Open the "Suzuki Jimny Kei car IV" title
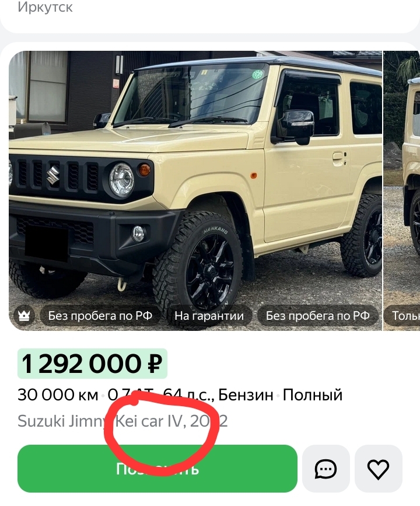This screenshot has width=420, height=506. tap(123, 421)
